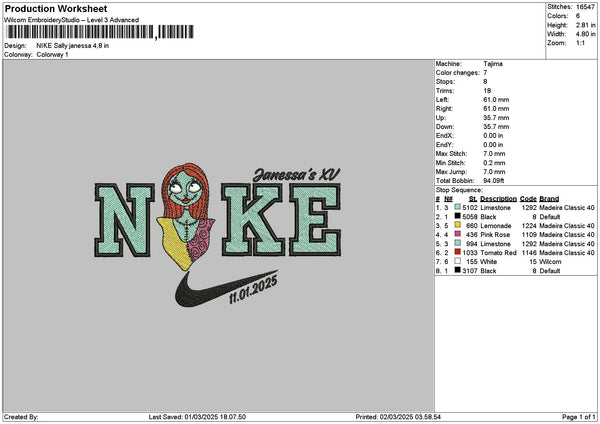Click the Pink Rose description text

(495, 235)
